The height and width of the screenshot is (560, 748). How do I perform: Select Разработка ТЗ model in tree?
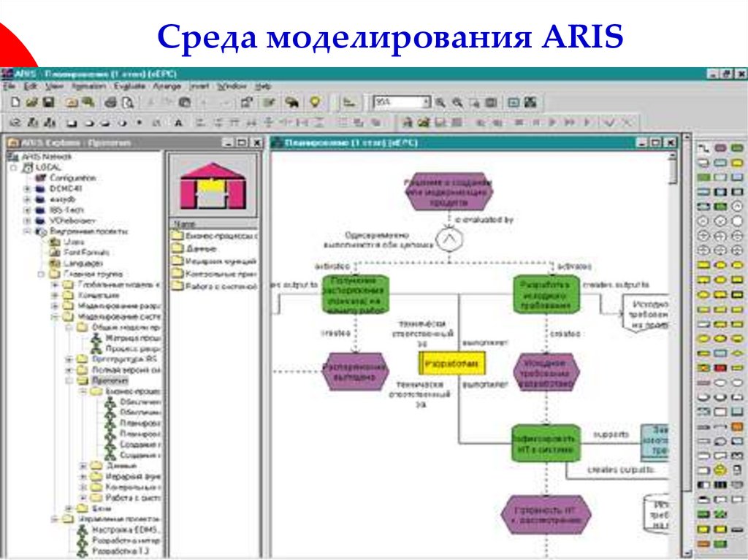point(121,551)
